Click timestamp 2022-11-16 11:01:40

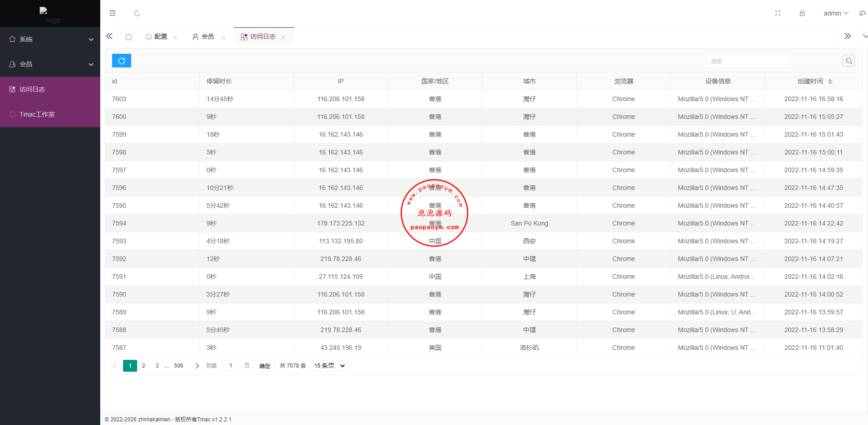814,348
